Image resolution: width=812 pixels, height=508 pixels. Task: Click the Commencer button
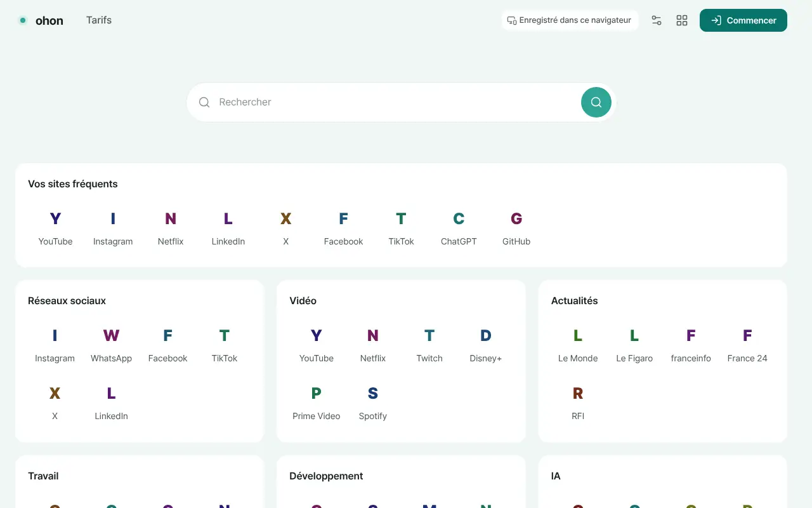pyautogui.click(x=743, y=20)
